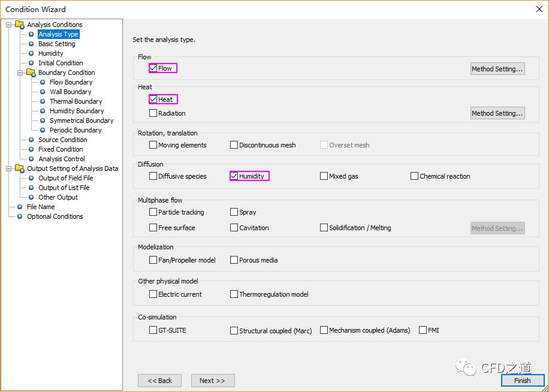Viewport: 549px width, 392px height.
Task: Tick the Porous media checkbox
Action: pyautogui.click(x=234, y=260)
